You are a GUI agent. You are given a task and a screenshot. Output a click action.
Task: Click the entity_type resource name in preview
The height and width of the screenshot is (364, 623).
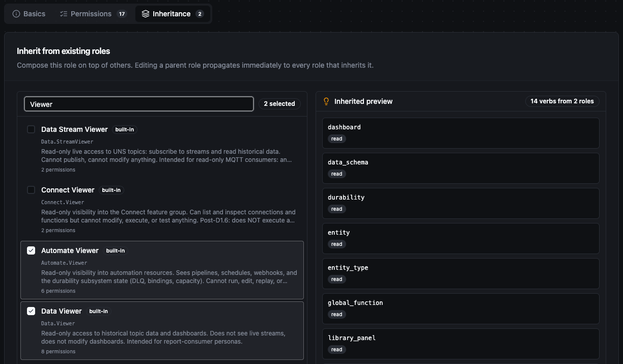tap(348, 268)
